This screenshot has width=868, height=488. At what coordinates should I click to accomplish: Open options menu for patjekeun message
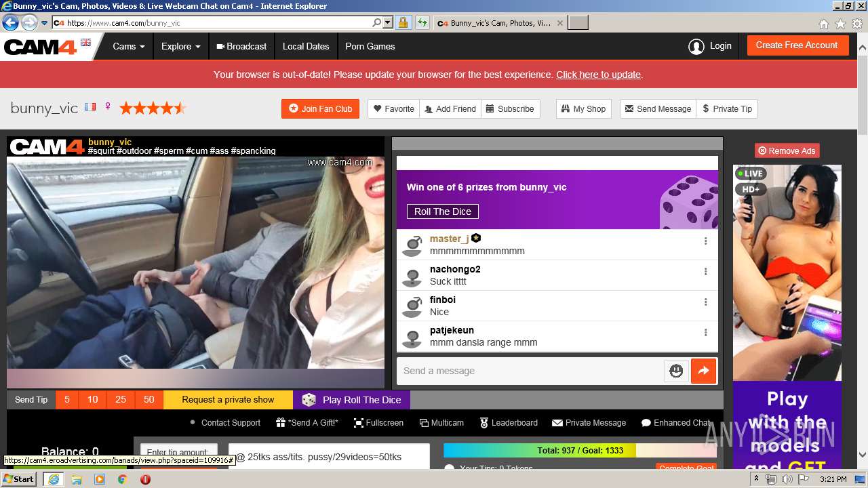point(705,332)
